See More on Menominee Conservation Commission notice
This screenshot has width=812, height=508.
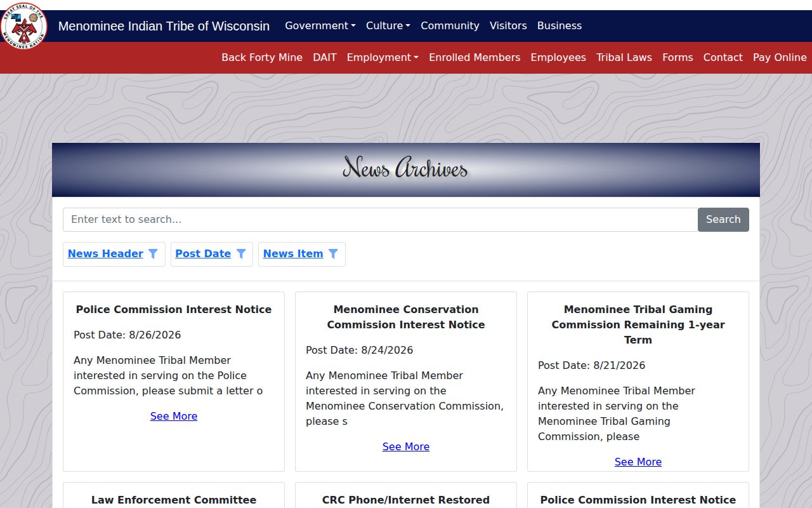[x=406, y=446]
